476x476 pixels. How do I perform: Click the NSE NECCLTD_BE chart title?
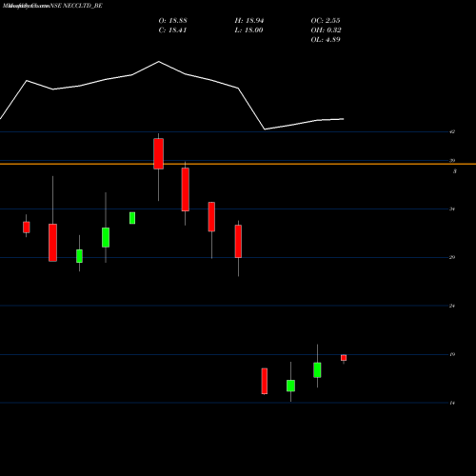tap(77, 6)
